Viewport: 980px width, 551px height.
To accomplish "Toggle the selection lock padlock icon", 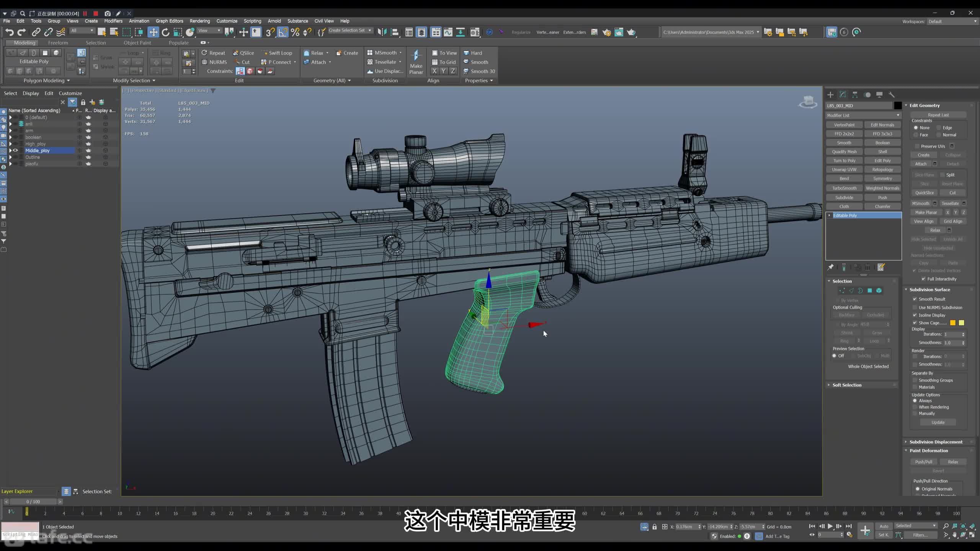I will (655, 527).
